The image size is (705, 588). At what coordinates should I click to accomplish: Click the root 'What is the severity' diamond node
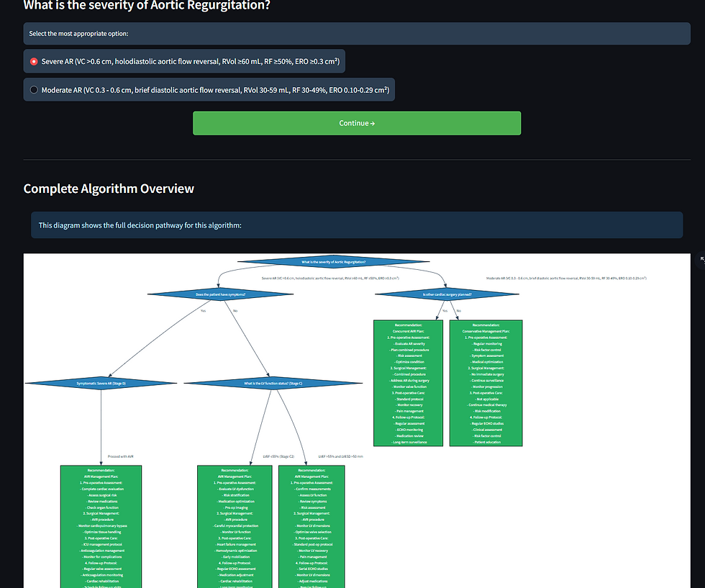(333, 262)
